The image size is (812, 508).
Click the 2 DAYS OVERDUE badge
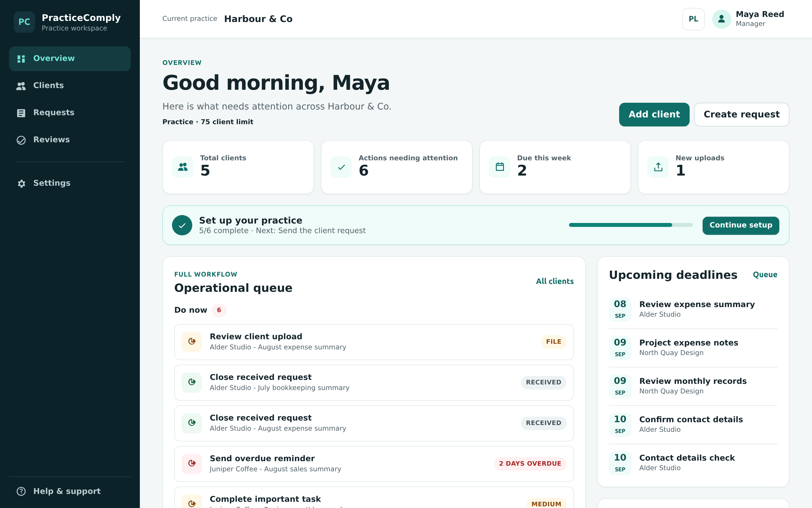point(530,464)
